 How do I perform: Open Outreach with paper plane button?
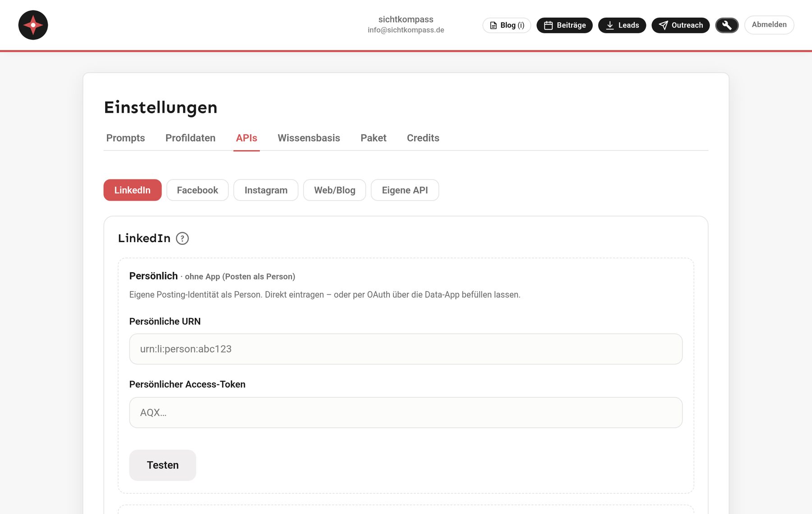point(681,25)
